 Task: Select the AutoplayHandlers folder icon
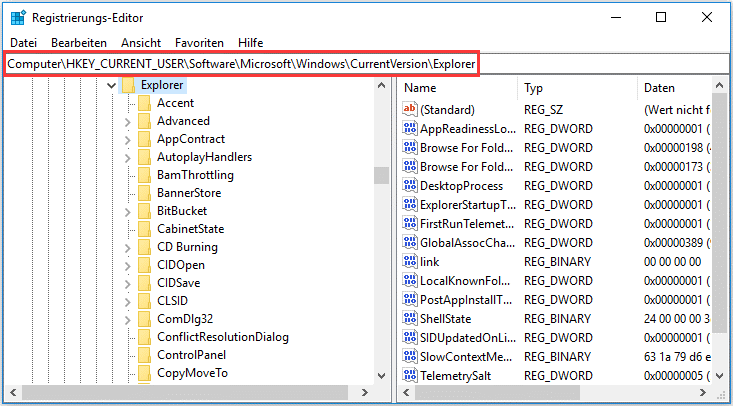pos(144,157)
